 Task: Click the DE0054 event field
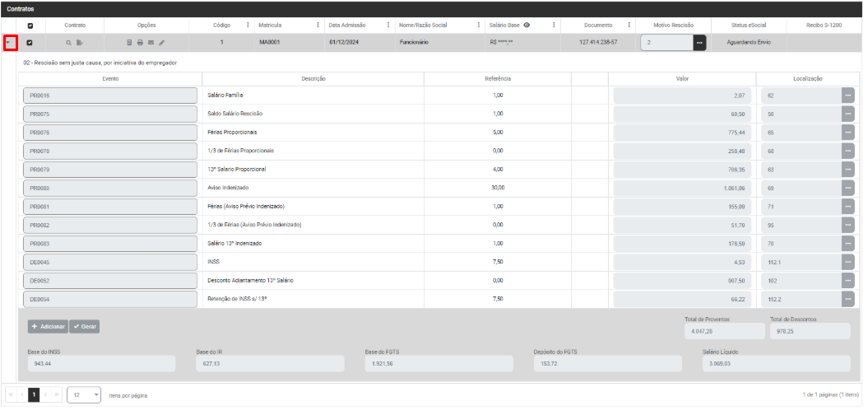point(110,299)
